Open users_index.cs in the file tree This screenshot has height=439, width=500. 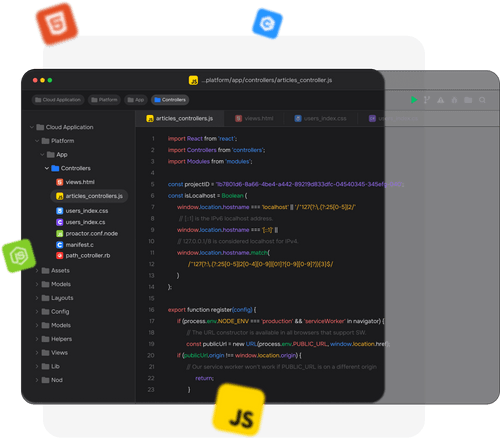[x=81, y=222]
